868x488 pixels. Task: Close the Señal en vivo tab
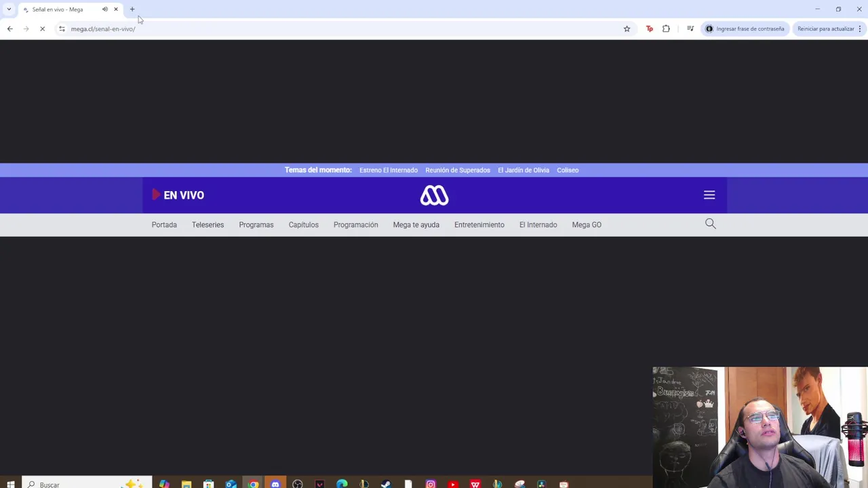116,9
